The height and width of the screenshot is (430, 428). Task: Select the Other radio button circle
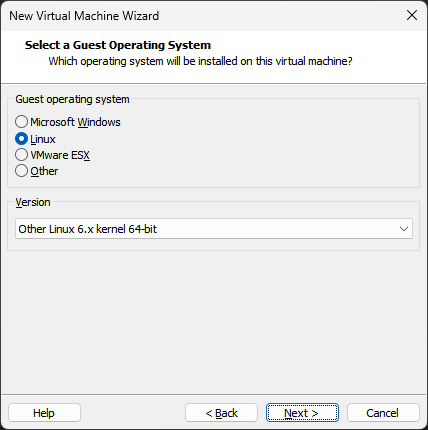pos(21,171)
